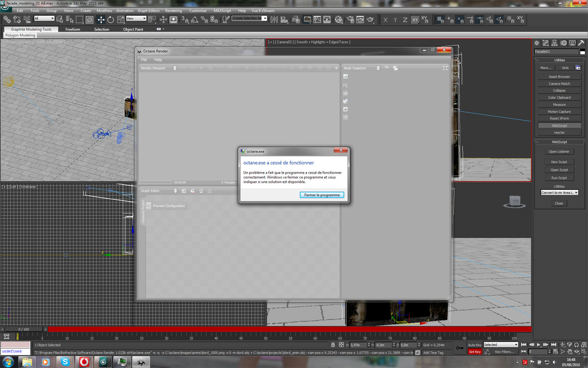588x368 pixels.
Task: Click the Run Script button
Action: coord(559,178)
